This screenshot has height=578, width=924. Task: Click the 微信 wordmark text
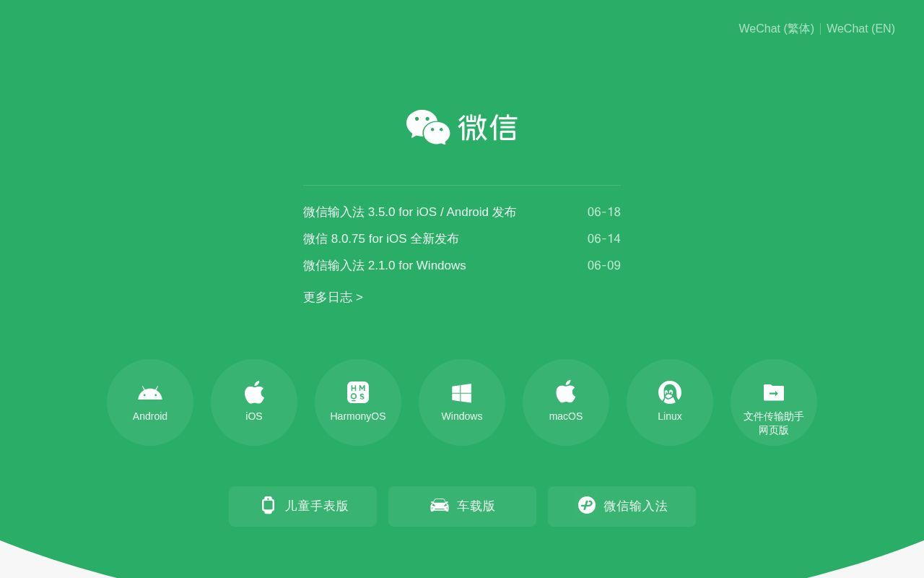click(487, 128)
